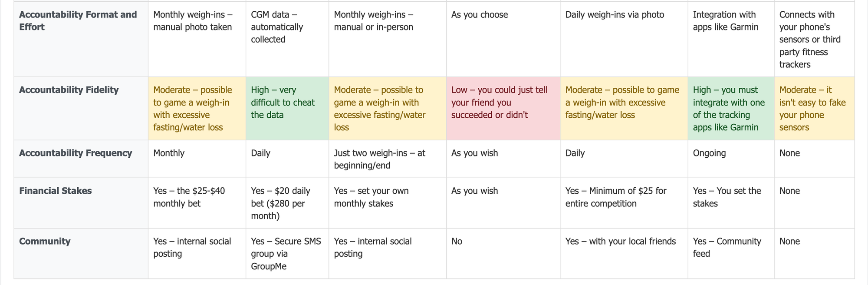Click the "Accountability Frequency" row header
Image resolution: width=868 pixels, height=285 pixels.
(x=76, y=153)
